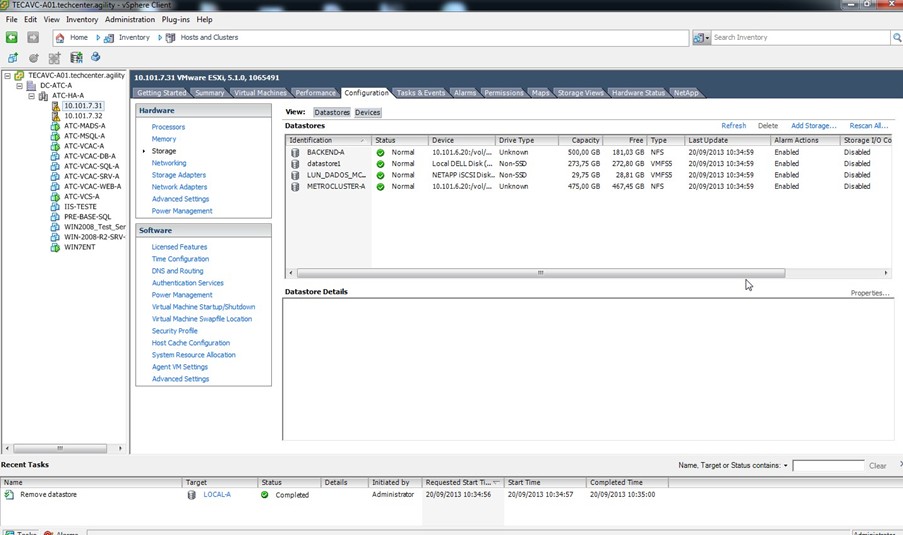Click the Add Storage link
Viewport: 903px width, 535px height.
(813, 126)
